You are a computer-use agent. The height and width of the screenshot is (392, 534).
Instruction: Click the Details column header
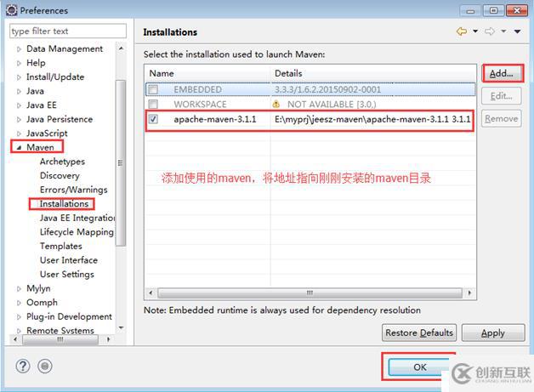point(373,73)
